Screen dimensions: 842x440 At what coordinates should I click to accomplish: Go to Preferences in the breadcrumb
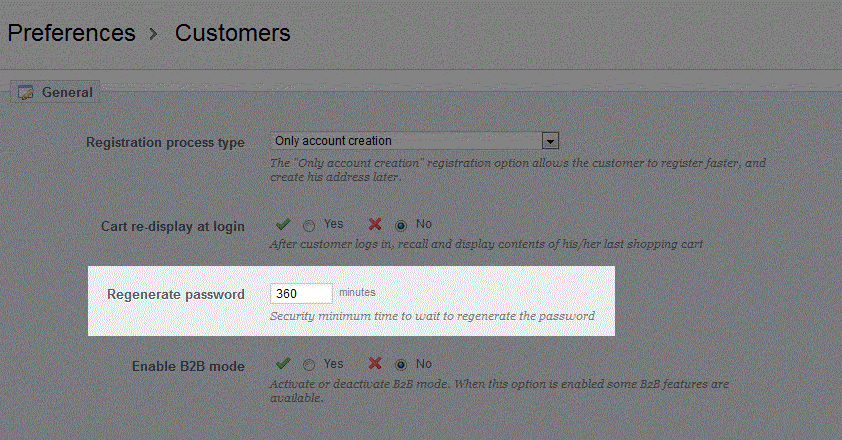pyautogui.click(x=71, y=33)
